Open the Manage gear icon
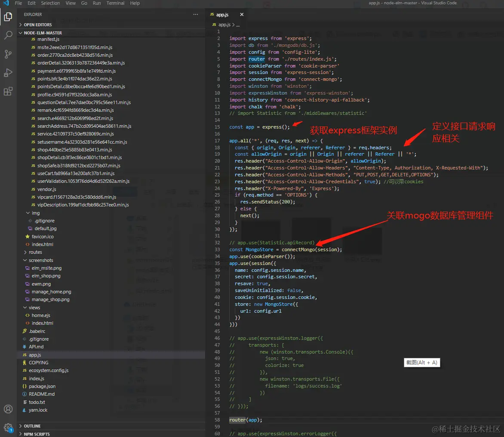 [8, 428]
